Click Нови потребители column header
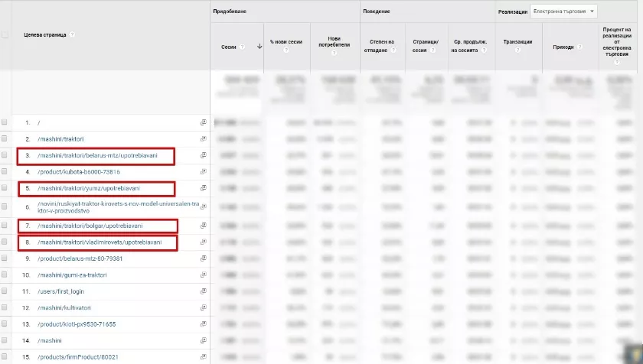This screenshot has width=643, height=364. tap(335, 42)
